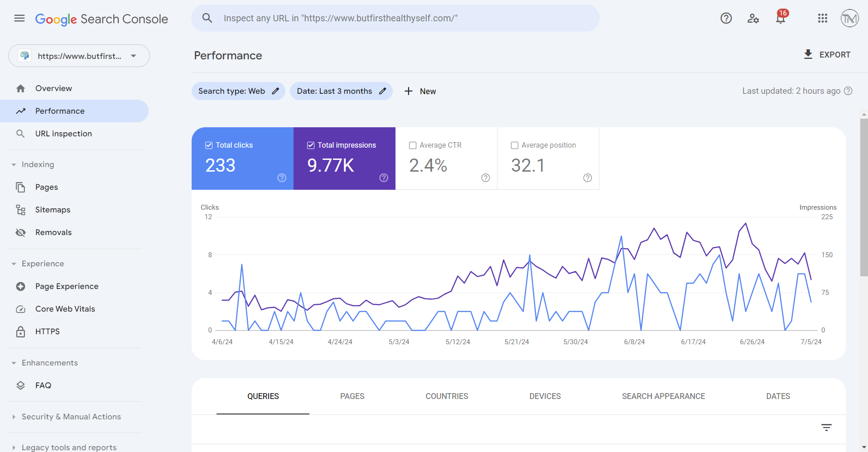The image size is (868, 452).
Task: Click the EXPORT button label
Action: tap(835, 55)
